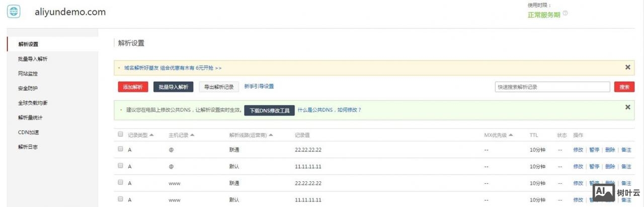Click 修改 for the @ 联通 record
This screenshot has height=207, width=644.
point(578,150)
